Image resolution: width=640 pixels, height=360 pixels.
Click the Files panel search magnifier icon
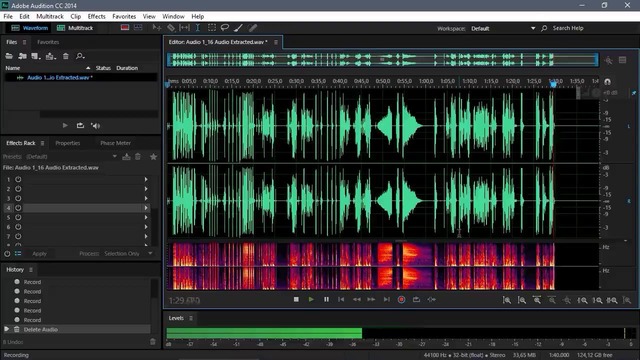point(80,56)
